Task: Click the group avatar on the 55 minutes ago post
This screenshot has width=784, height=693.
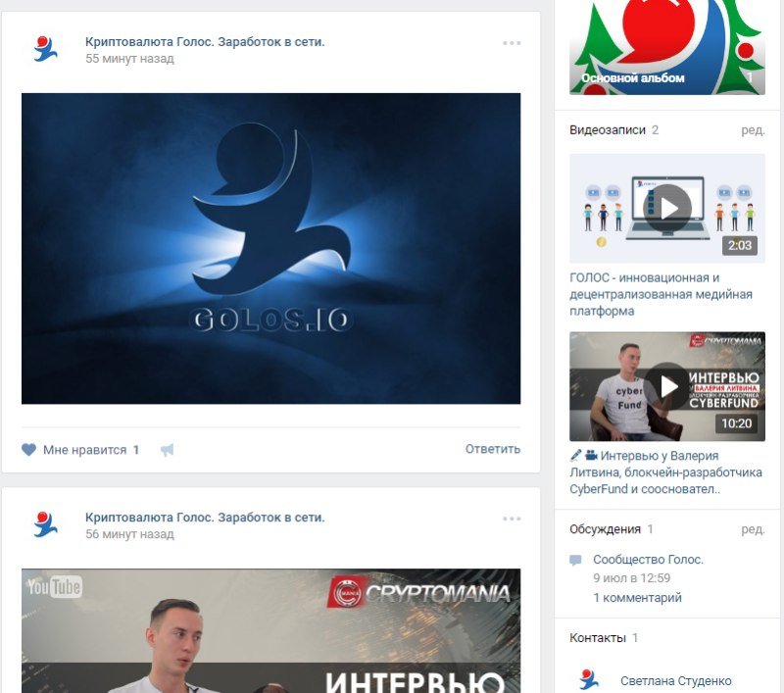Action: tap(45, 49)
